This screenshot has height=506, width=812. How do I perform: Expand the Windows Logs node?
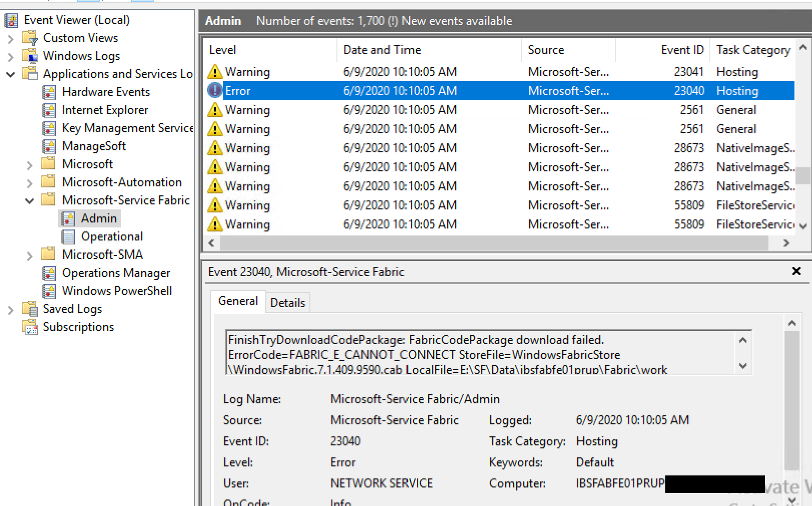tap(11, 57)
